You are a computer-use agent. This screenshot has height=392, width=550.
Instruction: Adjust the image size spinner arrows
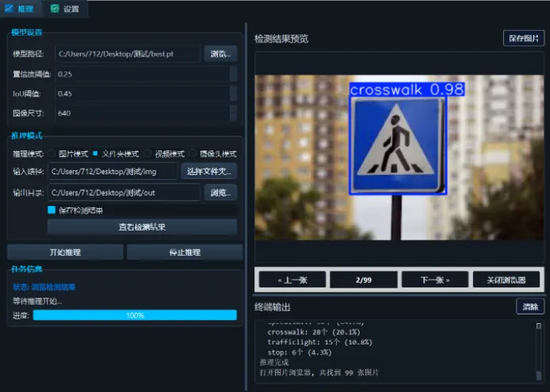point(233,113)
